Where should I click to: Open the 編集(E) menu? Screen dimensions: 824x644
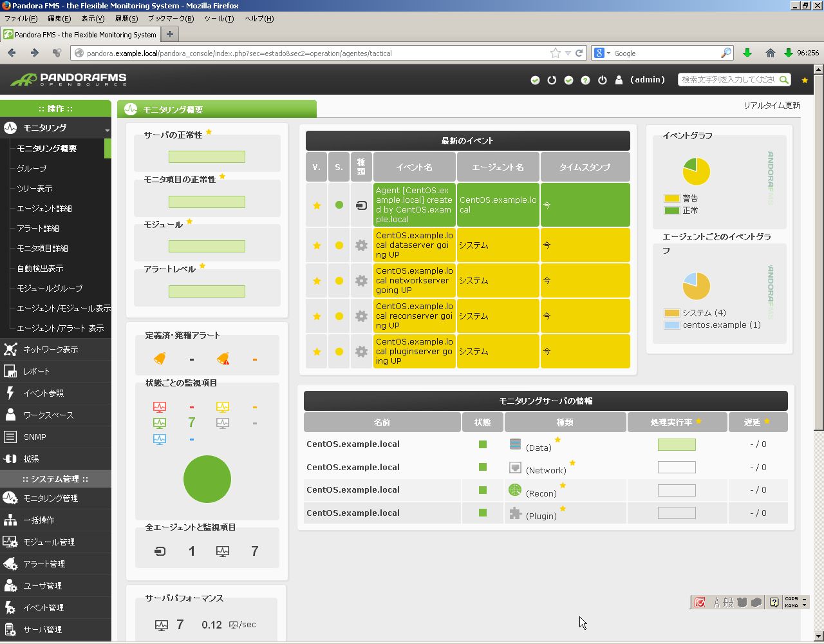click(x=59, y=19)
